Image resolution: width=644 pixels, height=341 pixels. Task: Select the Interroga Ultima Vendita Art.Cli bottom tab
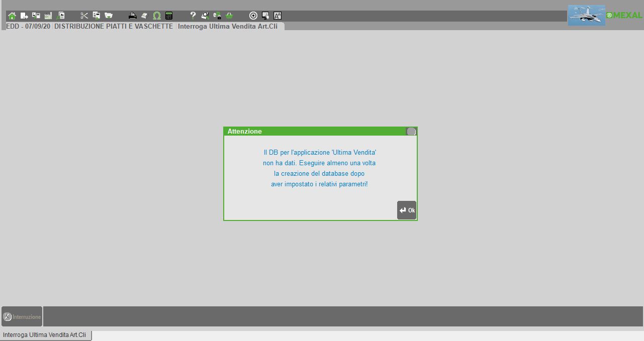coord(45,335)
